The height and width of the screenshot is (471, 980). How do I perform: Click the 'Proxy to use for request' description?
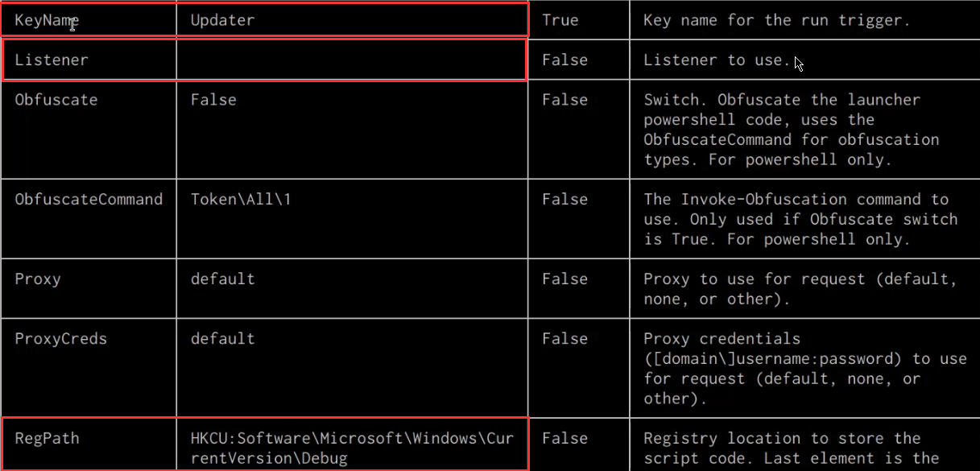coord(800,289)
